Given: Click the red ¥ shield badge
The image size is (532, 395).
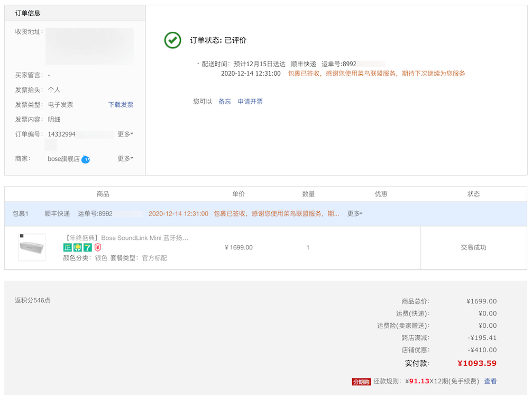Looking at the screenshot, I should [98, 247].
